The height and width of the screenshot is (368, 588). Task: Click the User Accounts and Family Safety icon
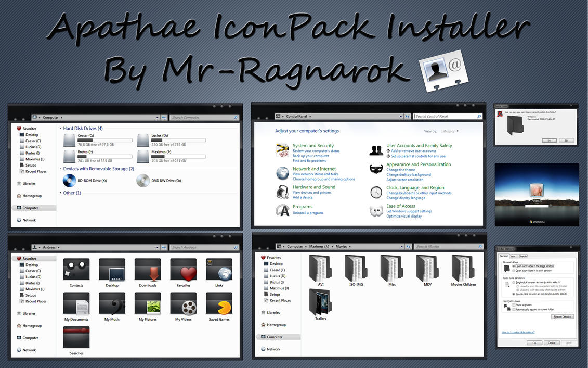(x=376, y=150)
